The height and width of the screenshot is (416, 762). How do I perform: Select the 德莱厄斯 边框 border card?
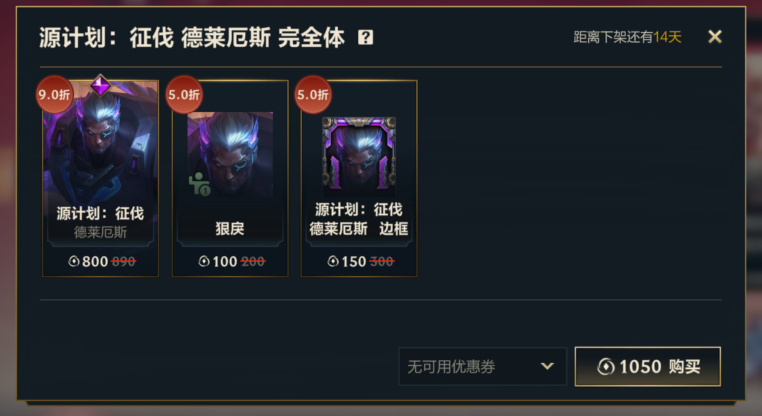click(359, 178)
